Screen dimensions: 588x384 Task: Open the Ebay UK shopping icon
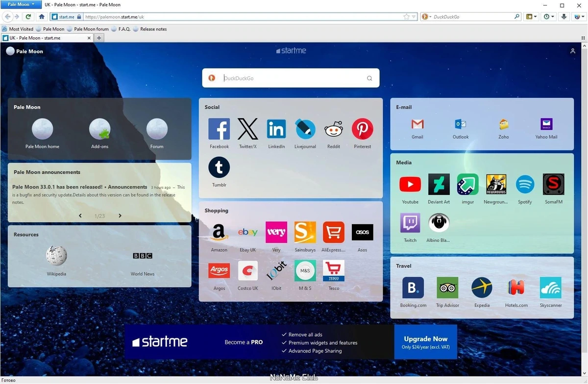[247, 233]
